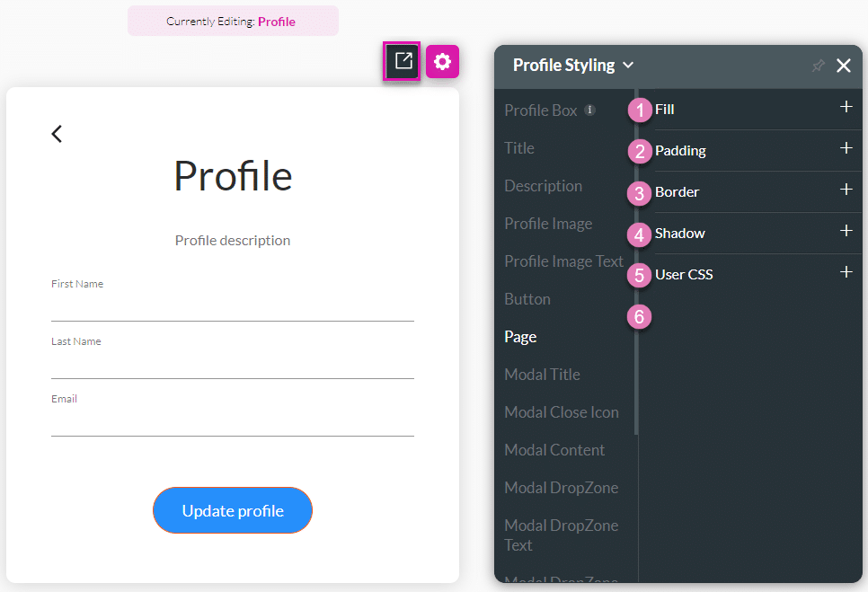868x592 pixels.
Task: Pin the Profile Styling panel
Action: coord(818,65)
